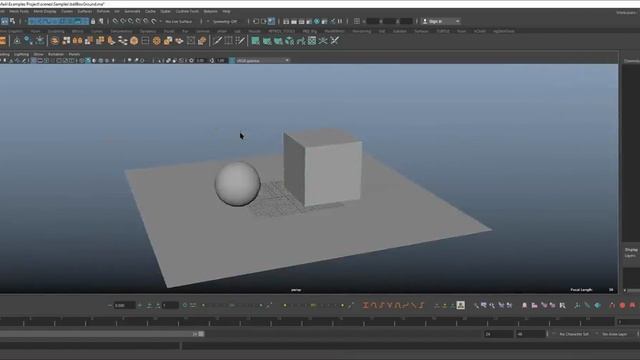This screenshot has width=640, height=360.
Task: Open the Sign In dropdown
Action: point(441,21)
